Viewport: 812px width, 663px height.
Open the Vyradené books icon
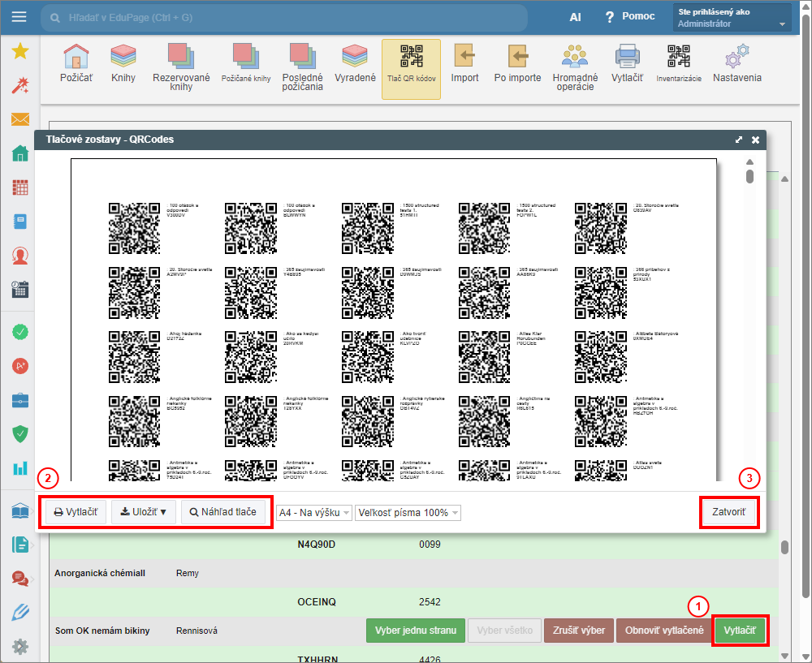click(355, 64)
